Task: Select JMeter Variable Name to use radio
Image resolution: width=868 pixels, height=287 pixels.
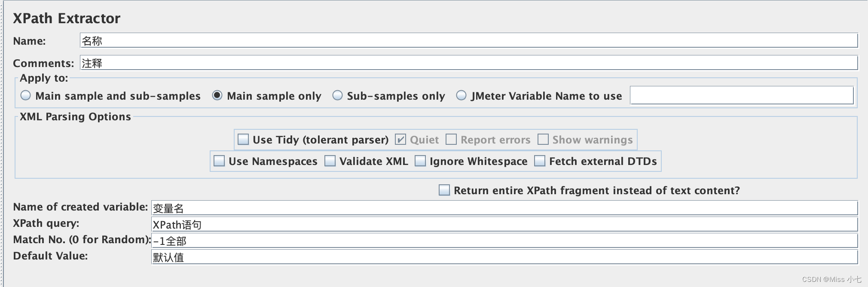Action: [461, 95]
